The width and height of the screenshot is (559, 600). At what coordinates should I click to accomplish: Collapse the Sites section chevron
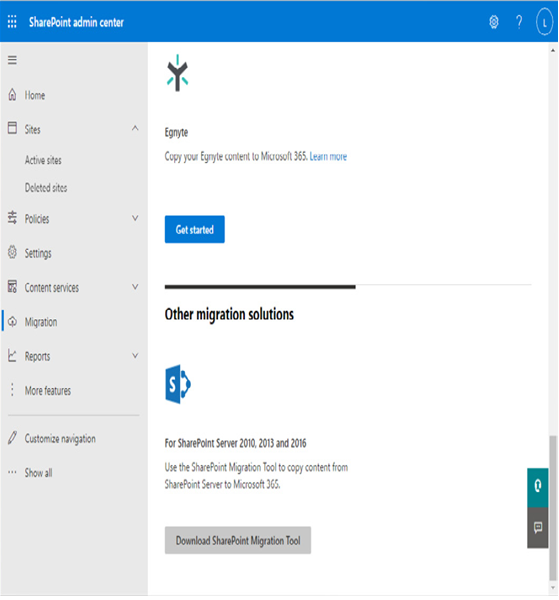coord(135,129)
